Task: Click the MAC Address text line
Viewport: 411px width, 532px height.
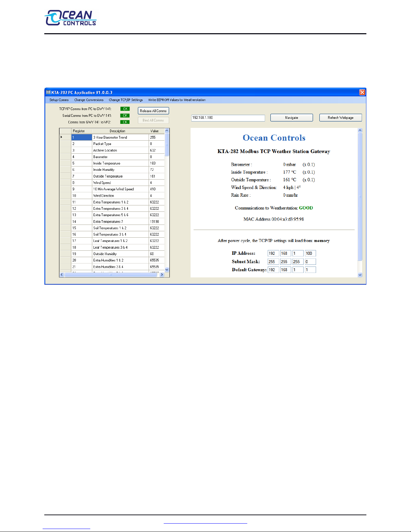Action: [x=274, y=219]
